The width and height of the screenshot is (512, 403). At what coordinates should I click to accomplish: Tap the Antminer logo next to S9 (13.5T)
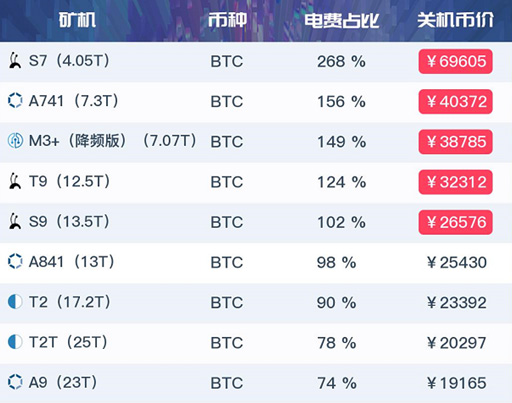click(x=15, y=221)
